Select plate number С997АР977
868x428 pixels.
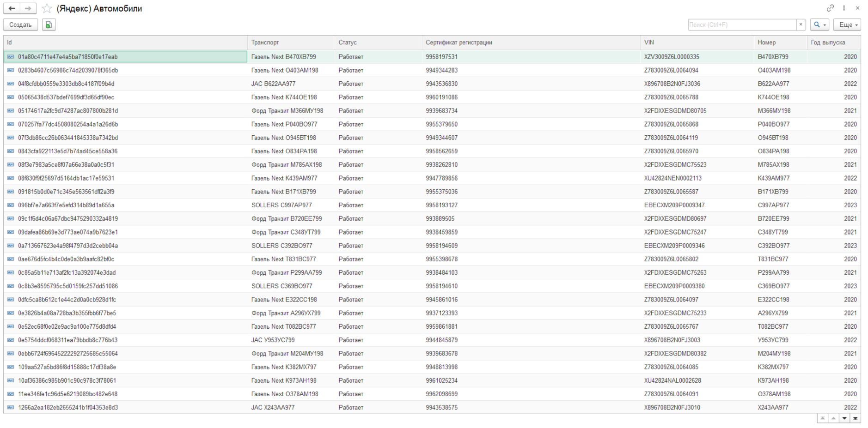tap(773, 205)
